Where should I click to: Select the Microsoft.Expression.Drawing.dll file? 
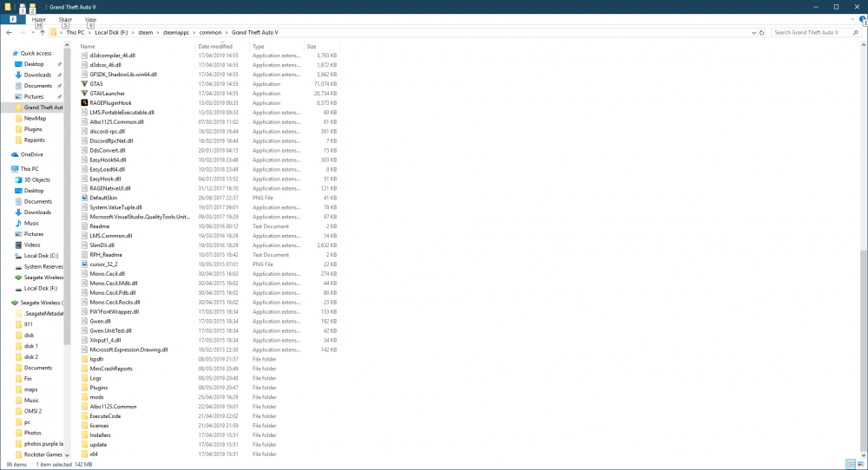pos(128,349)
